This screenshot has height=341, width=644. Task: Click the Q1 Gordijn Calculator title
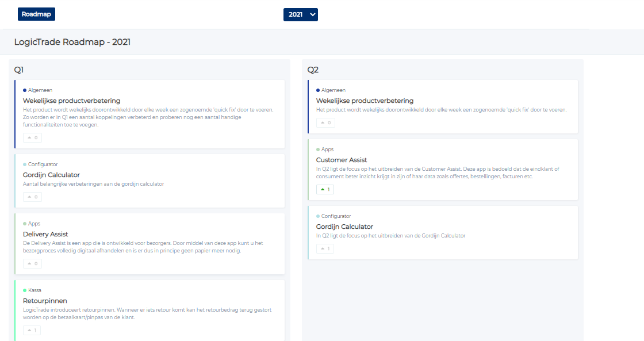click(51, 175)
